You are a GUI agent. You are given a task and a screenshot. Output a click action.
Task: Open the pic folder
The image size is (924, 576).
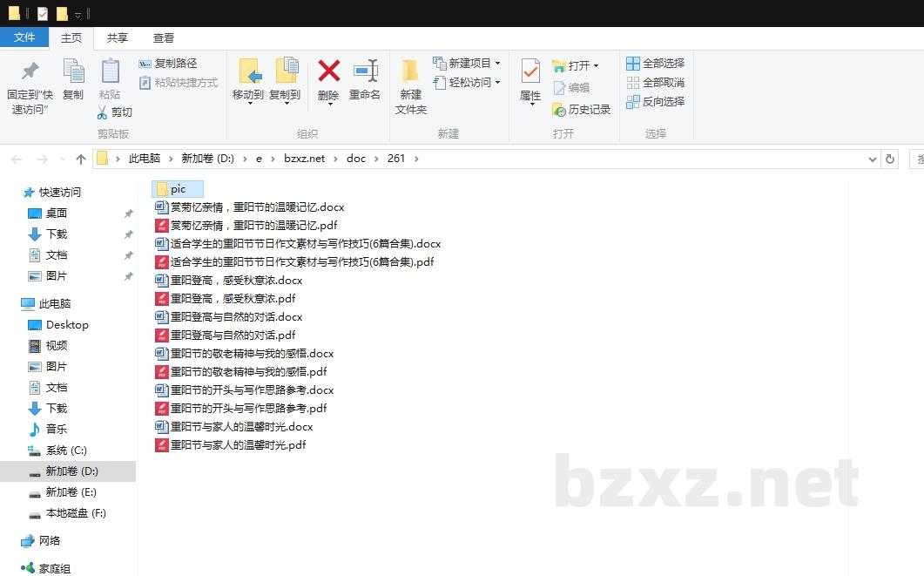177,188
